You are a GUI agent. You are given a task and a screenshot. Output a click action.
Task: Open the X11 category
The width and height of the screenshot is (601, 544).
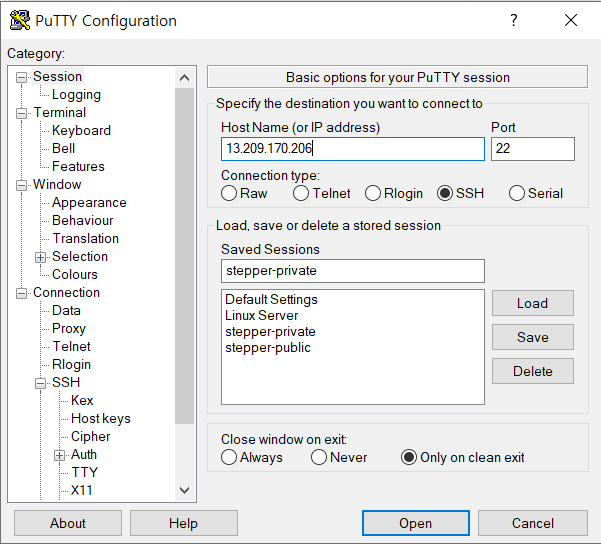click(82, 491)
